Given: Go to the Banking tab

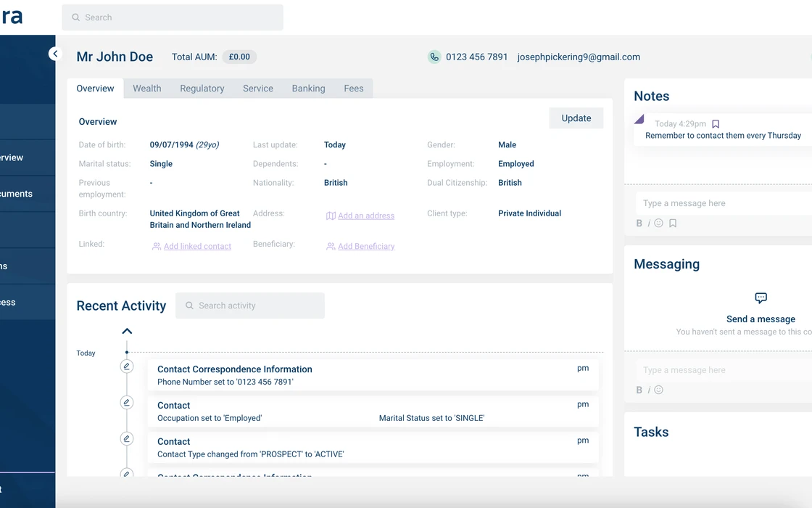Looking at the screenshot, I should [309, 89].
